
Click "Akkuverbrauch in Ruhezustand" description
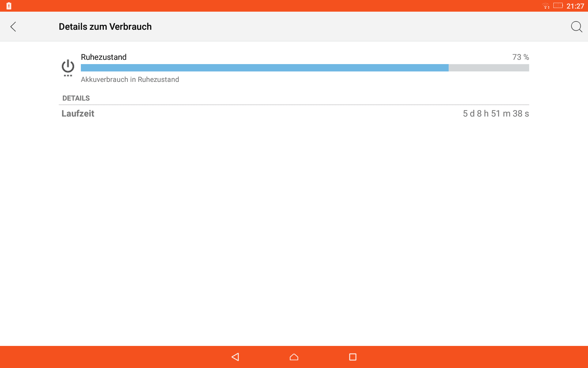pos(130,79)
